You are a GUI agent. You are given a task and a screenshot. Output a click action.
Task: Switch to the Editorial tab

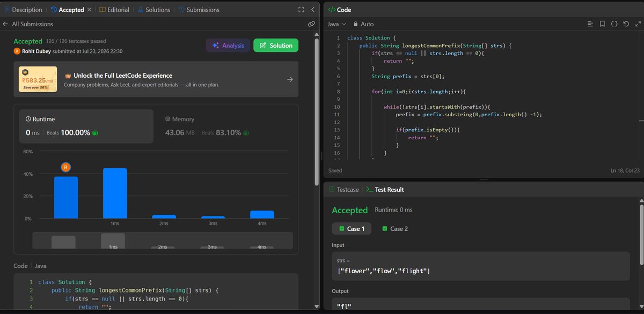[114, 10]
